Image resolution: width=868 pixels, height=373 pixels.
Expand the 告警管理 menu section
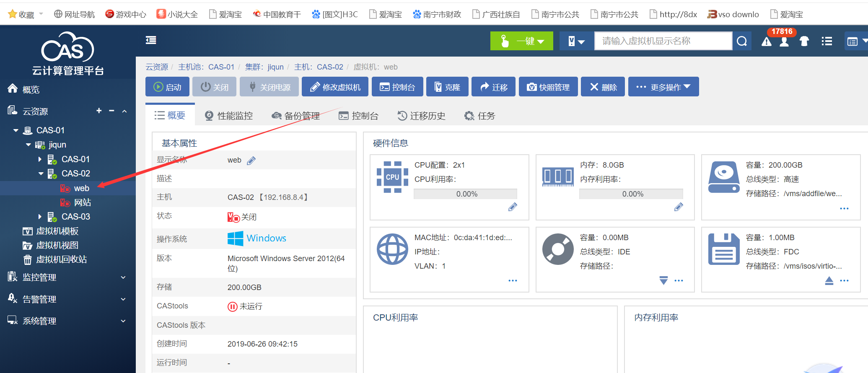coord(123,299)
